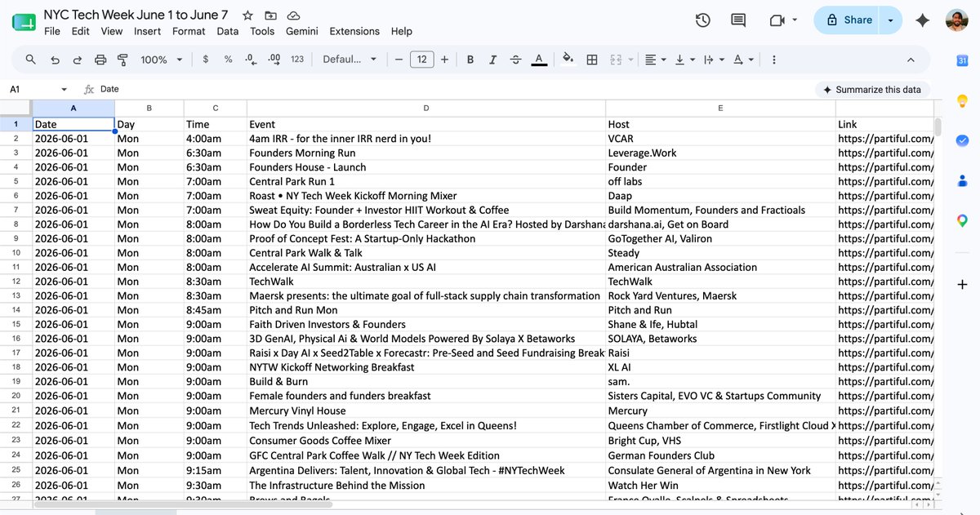Open Maps in the side panel
This screenshot has width=980, height=515.
pyautogui.click(x=962, y=220)
